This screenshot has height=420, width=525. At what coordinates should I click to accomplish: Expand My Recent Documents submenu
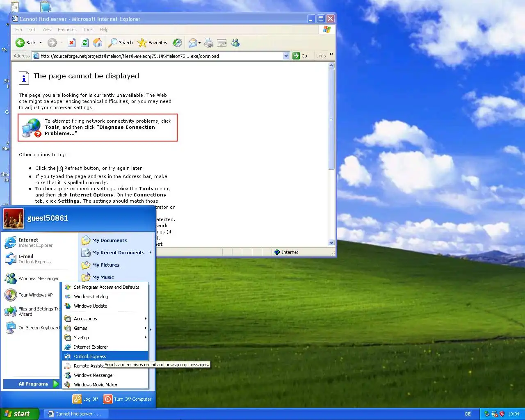tap(116, 253)
